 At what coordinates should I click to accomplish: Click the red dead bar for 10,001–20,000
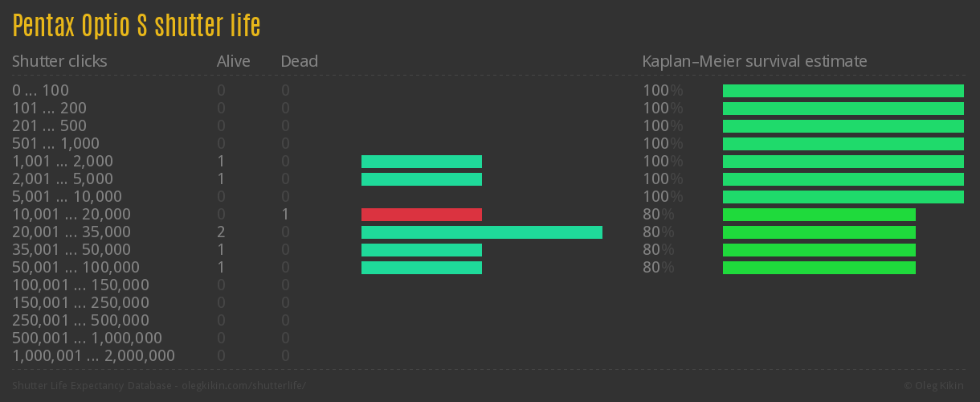[x=422, y=215]
